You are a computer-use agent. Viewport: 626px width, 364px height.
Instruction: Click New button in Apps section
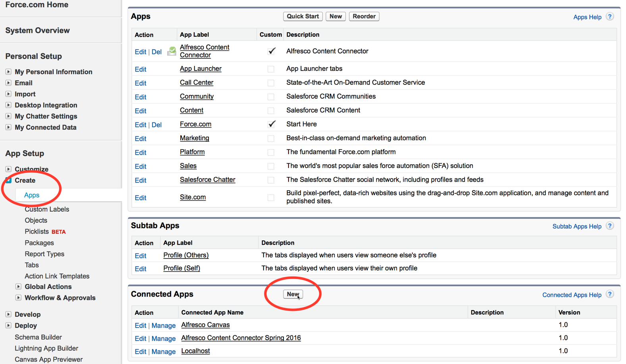pyautogui.click(x=335, y=16)
